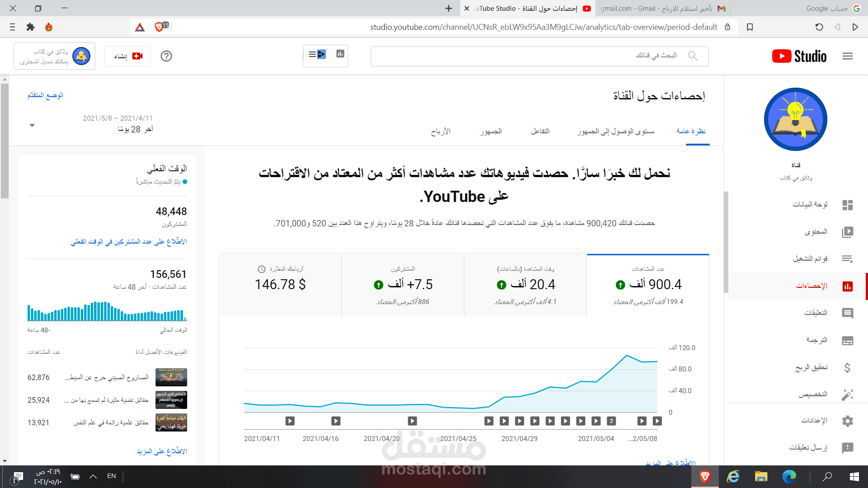Open Comments (التعليقات) sidebar item
The image size is (868, 488).
[x=798, y=313]
